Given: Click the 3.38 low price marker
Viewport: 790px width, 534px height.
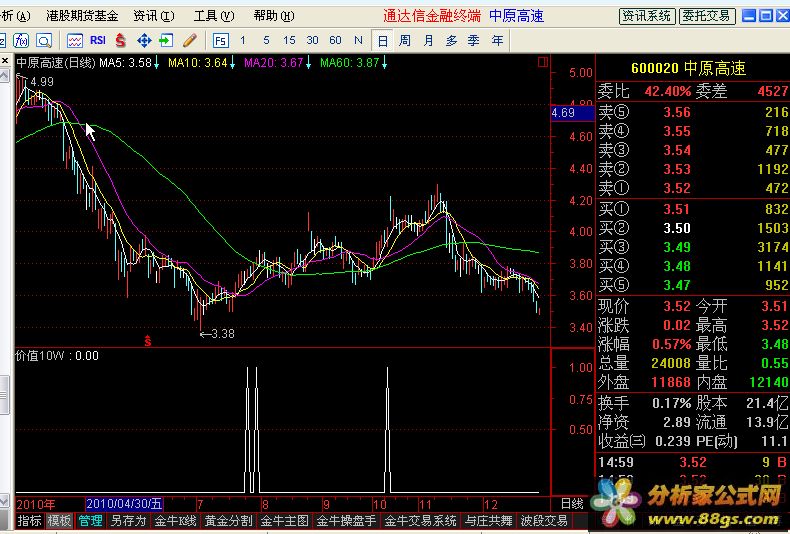Looking at the screenshot, I should (217, 333).
